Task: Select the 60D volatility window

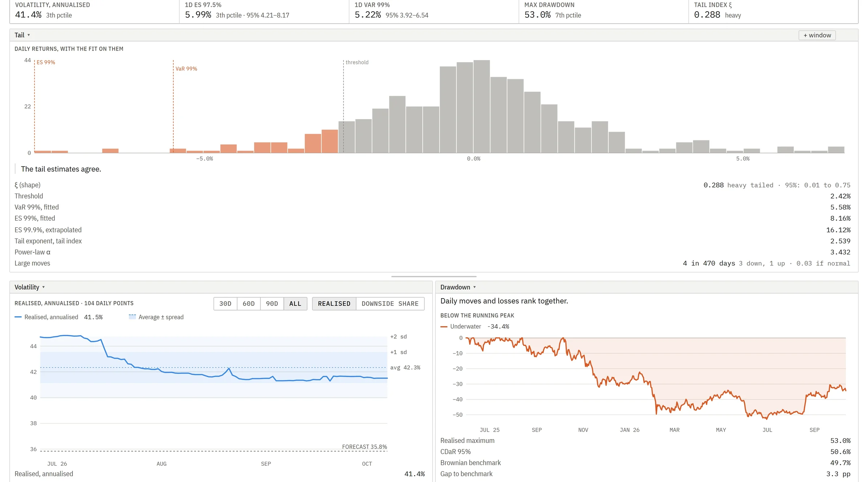Action: tap(248, 304)
